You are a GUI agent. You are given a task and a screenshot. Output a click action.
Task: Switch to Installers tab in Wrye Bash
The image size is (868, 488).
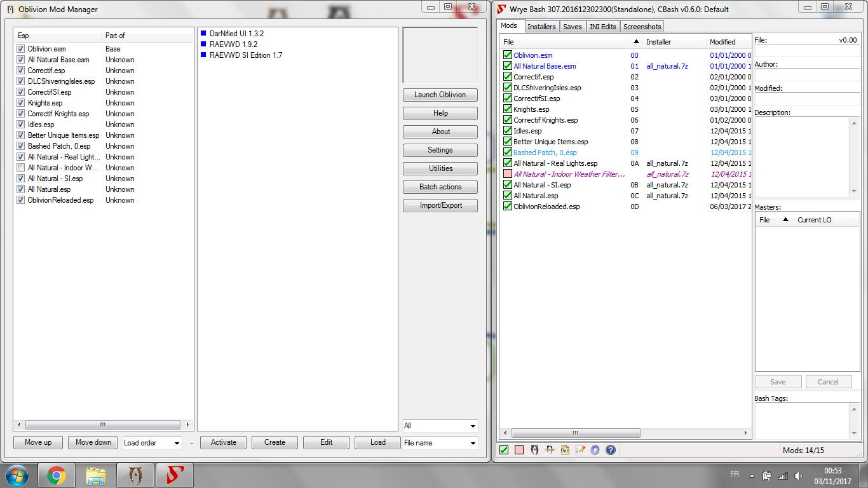tap(541, 27)
